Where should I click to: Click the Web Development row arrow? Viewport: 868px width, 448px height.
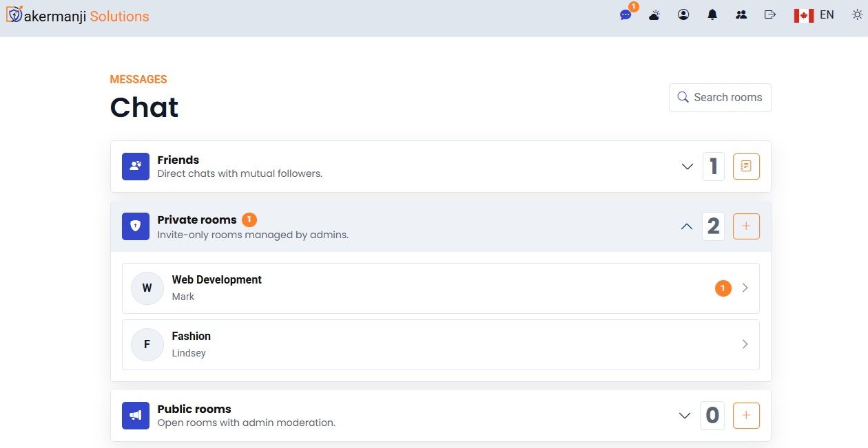click(x=745, y=288)
